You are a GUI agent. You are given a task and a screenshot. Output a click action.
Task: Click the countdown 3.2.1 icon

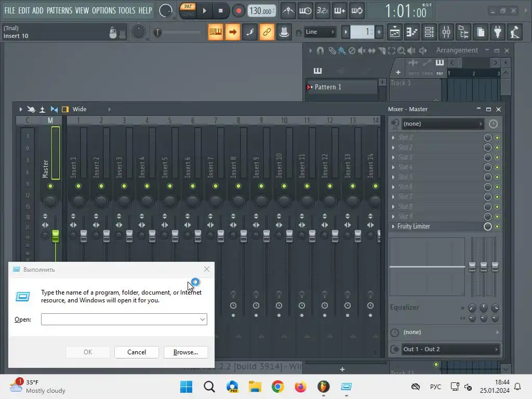coord(322,11)
